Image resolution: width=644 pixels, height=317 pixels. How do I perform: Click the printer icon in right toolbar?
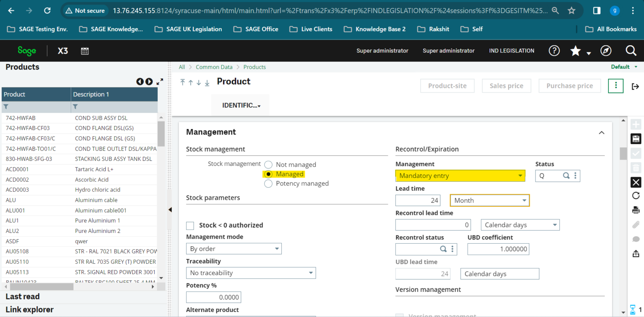(636, 210)
